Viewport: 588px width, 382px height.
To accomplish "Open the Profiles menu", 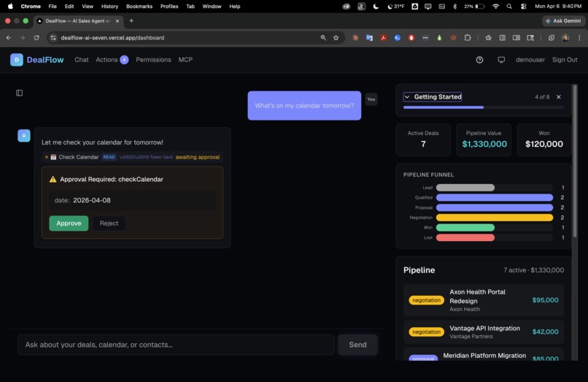I will 169,7.
